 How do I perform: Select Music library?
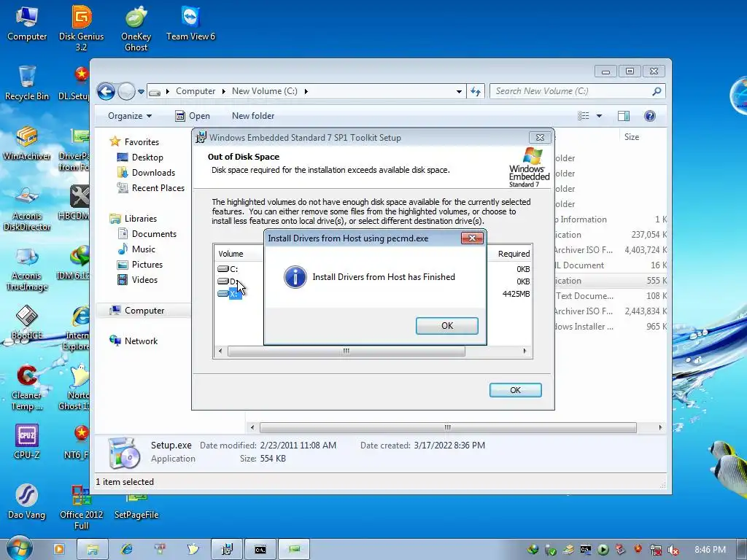pos(144,249)
